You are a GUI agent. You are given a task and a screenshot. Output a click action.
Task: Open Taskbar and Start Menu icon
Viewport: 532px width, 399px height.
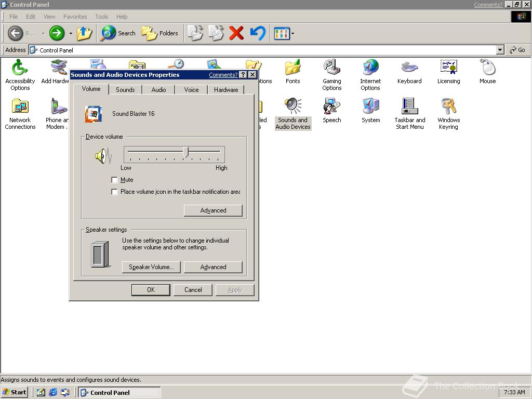point(409,114)
